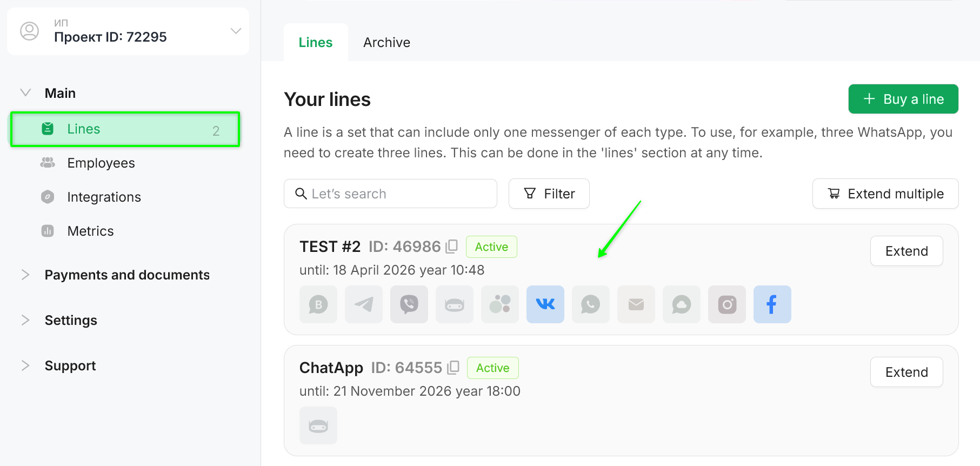Click the Viber icon in TEST #2 line
This screenshot has width=980, height=466.
(409, 304)
